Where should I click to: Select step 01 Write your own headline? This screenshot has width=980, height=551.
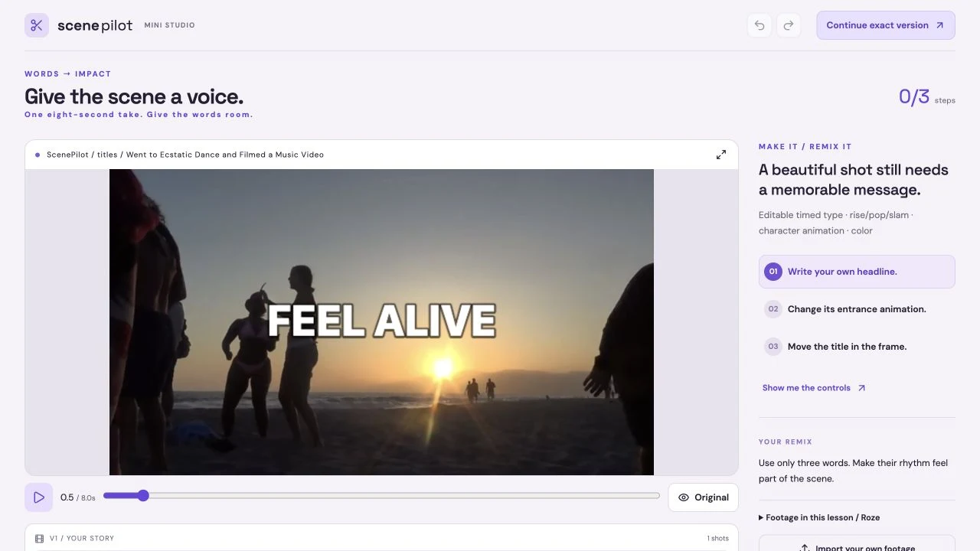pos(857,272)
